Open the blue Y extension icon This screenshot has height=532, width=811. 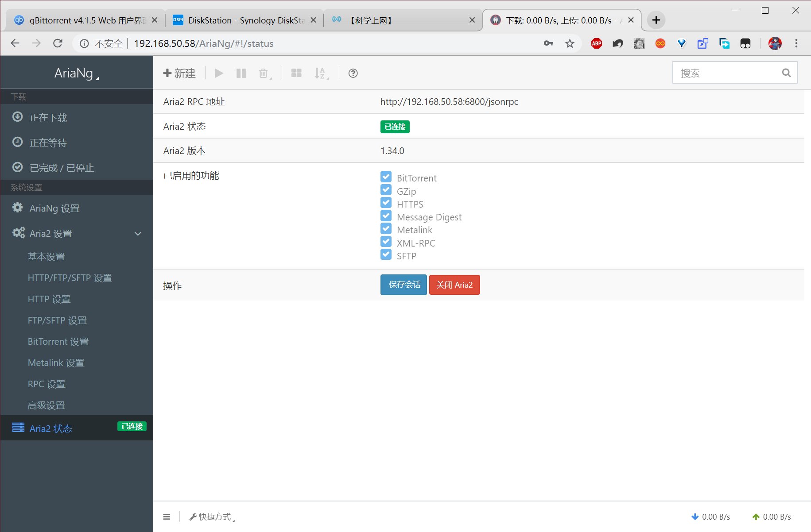(x=682, y=43)
